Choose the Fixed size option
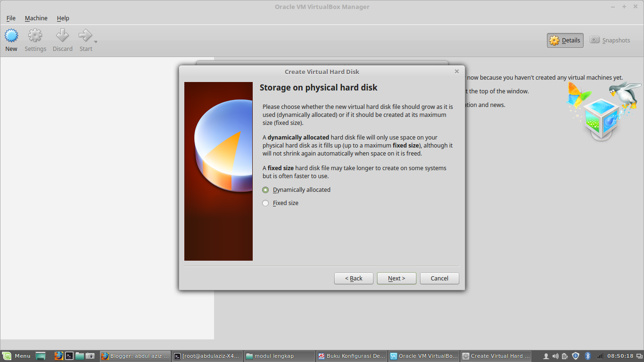644x362 pixels. click(x=265, y=203)
